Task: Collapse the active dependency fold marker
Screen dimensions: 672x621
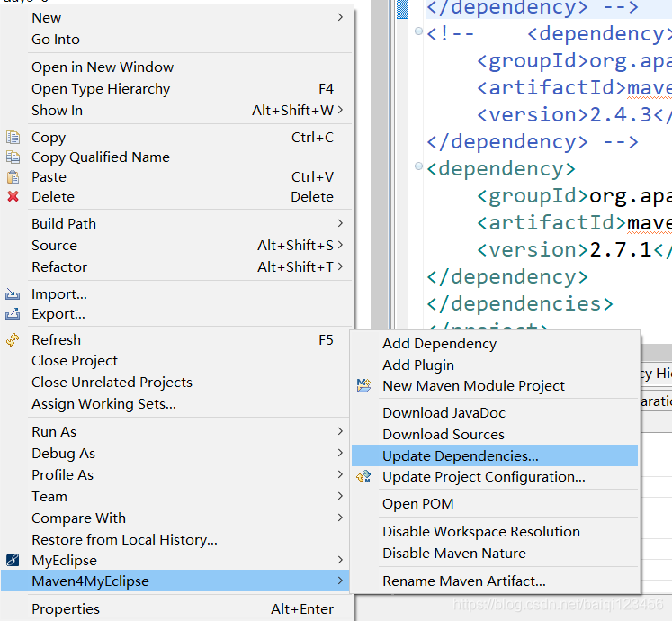Action: (418, 166)
